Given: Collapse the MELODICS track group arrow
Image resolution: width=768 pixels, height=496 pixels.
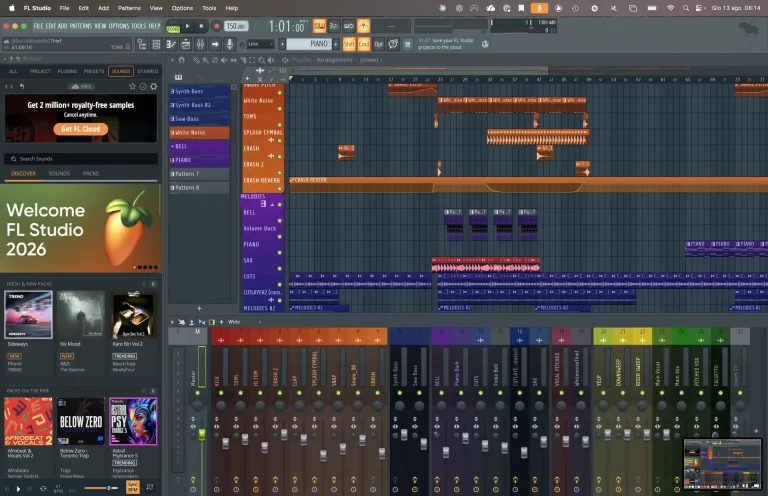Looking at the screenshot, I should [x=272, y=204].
